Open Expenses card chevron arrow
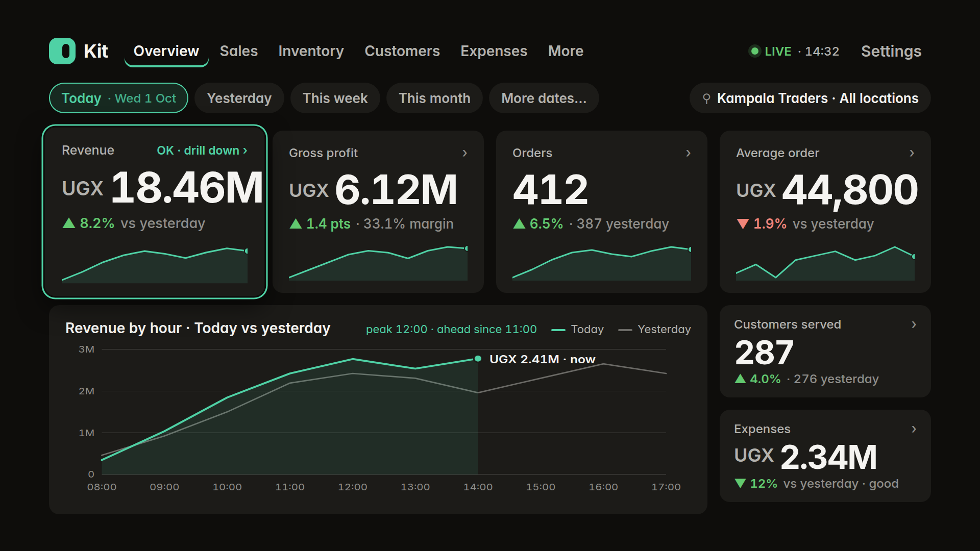 [914, 429]
